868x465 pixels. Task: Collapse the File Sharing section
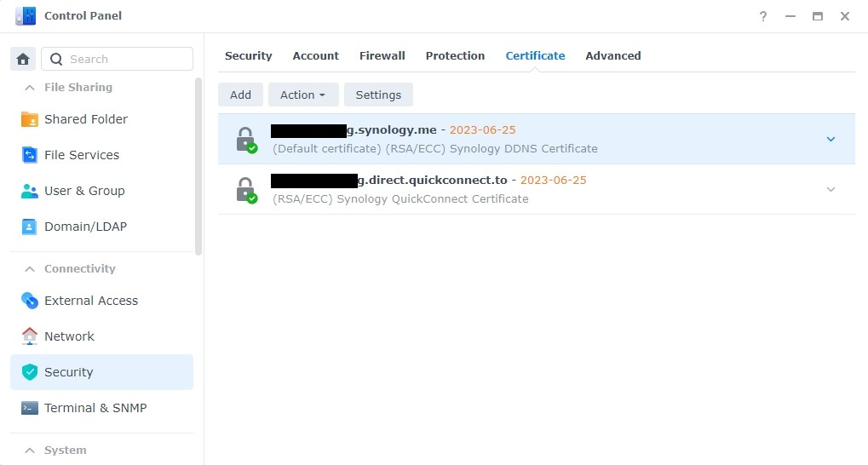[x=30, y=88]
